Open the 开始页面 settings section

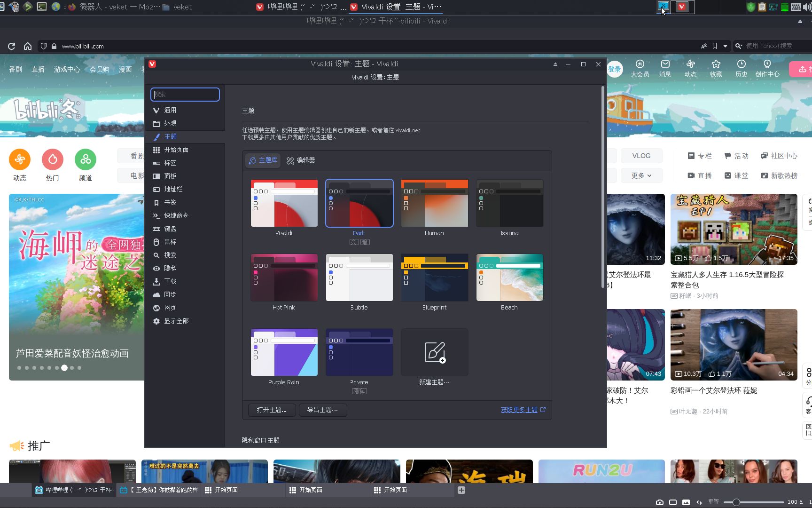pos(185,150)
